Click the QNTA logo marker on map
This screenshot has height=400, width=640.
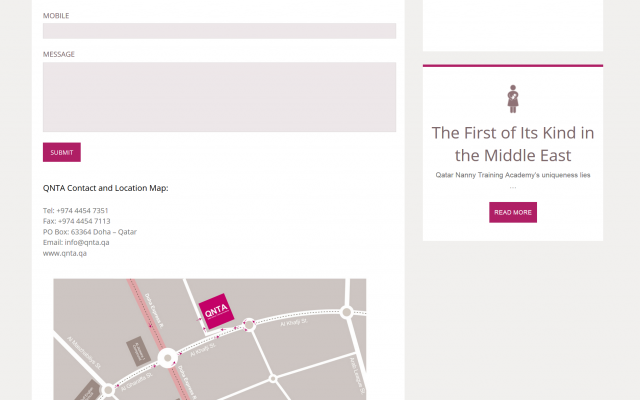coord(216,312)
